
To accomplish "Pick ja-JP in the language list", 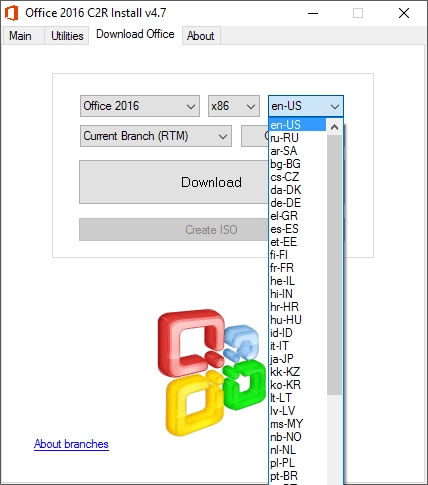I will [297, 359].
